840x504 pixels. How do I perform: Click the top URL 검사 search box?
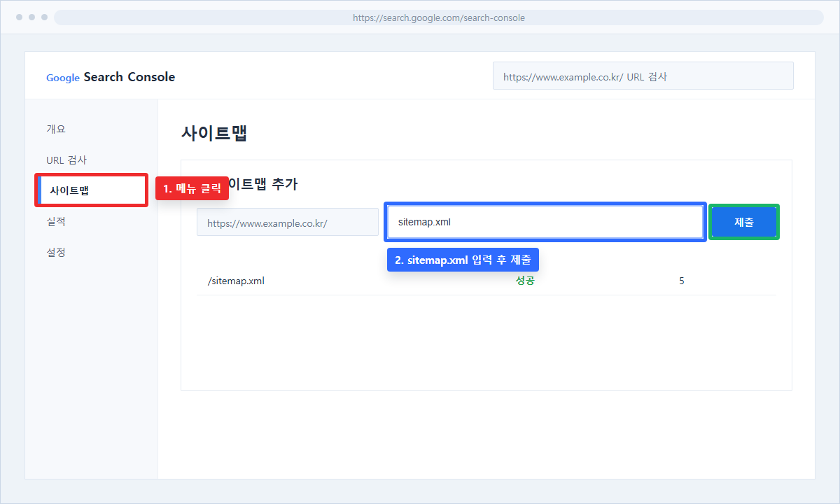coord(643,76)
